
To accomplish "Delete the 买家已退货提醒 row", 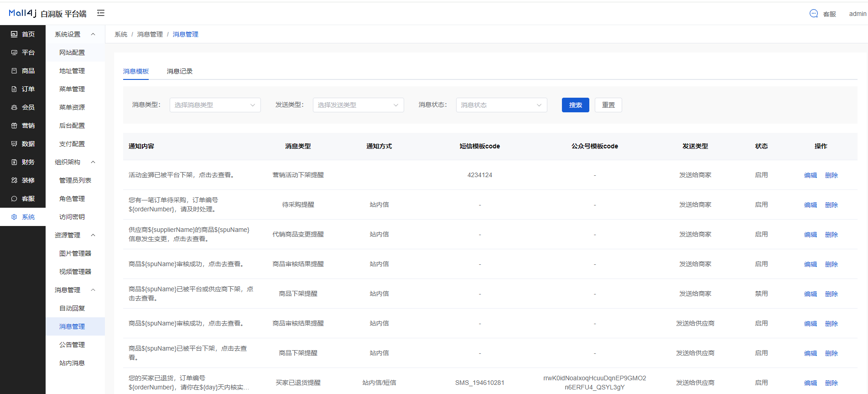I will pos(832,383).
